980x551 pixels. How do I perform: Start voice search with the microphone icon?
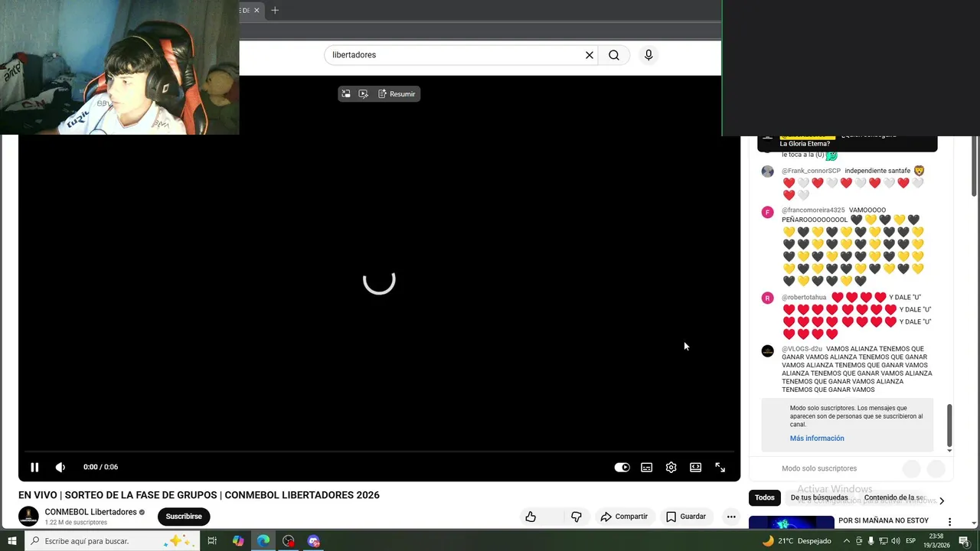[648, 55]
